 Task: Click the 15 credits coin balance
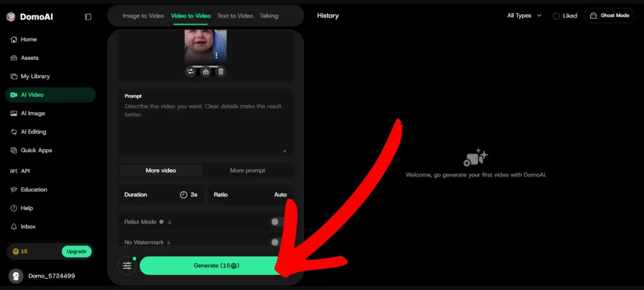pos(20,252)
